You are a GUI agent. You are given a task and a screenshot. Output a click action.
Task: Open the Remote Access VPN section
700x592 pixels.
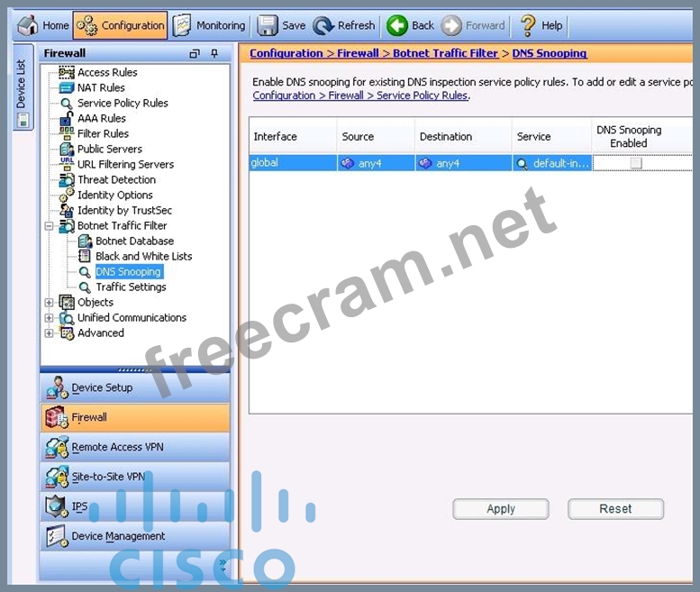pos(117,447)
